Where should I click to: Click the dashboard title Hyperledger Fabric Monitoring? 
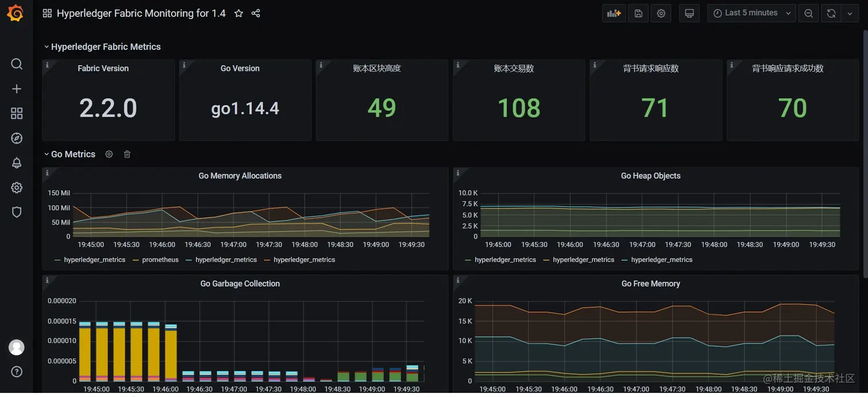pyautogui.click(x=141, y=13)
